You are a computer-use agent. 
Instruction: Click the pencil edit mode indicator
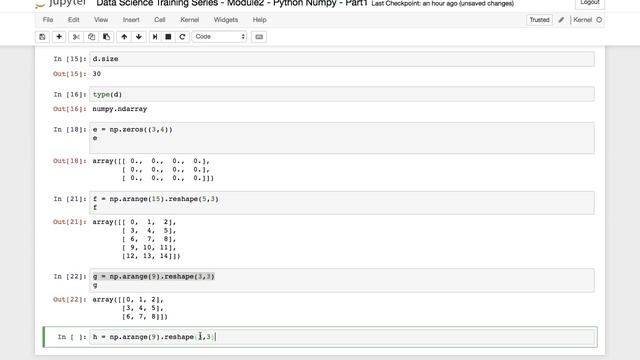point(561,20)
